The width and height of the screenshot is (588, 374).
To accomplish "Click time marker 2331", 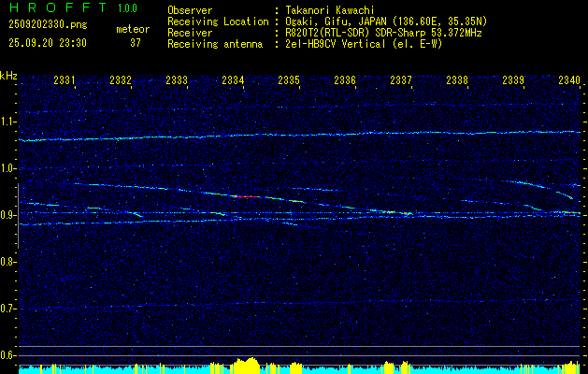I will coord(65,79).
